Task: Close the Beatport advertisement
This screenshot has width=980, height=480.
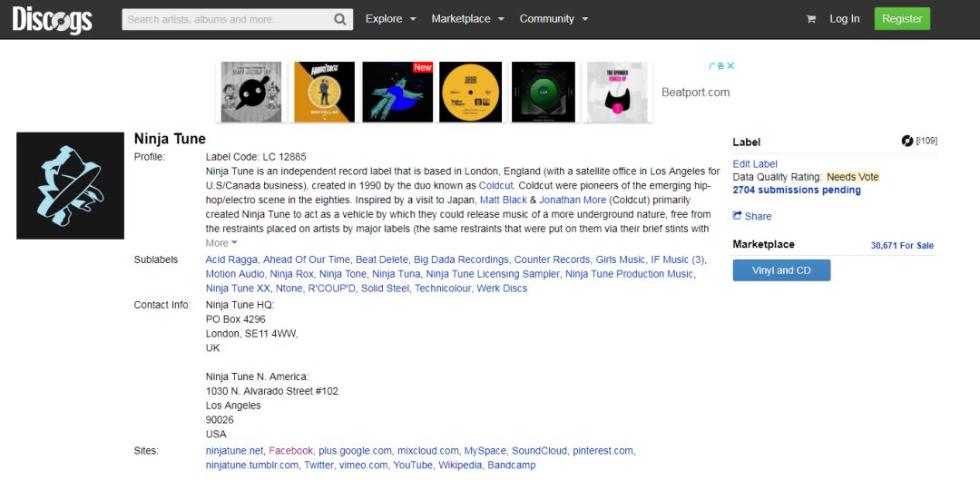Action: tap(730, 66)
